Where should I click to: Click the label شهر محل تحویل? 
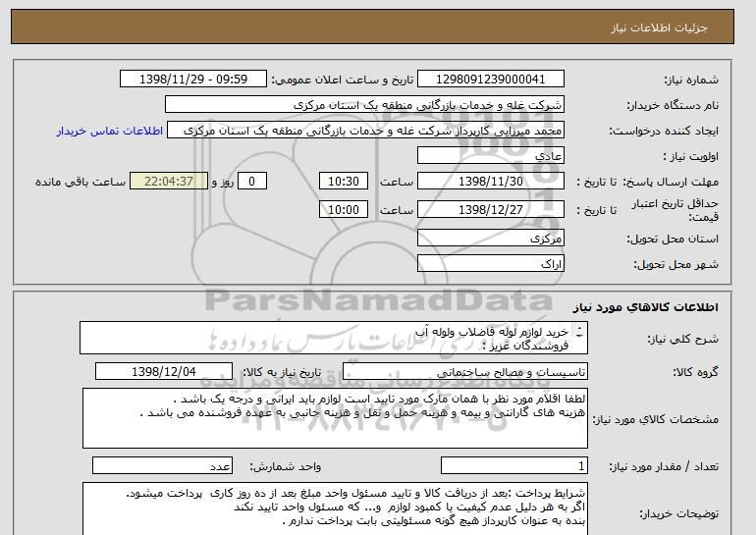pos(675,265)
